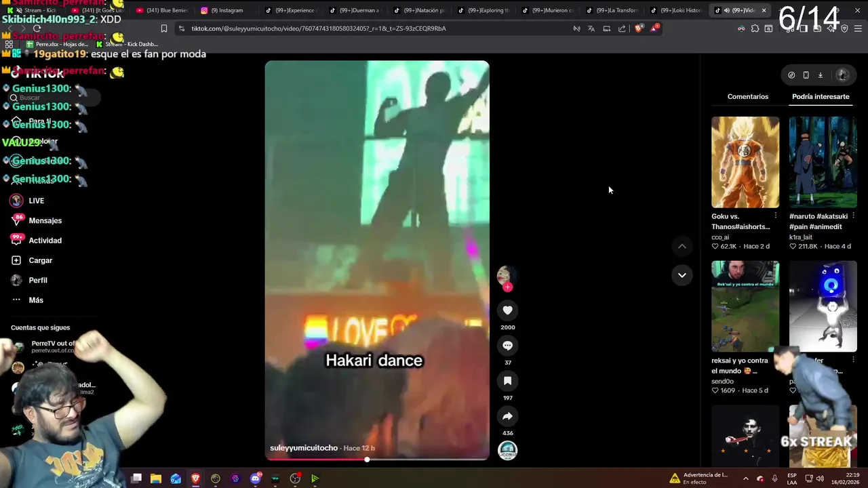Open the Advertencia weather alert widget
The height and width of the screenshot is (488, 868).
click(x=698, y=479)
